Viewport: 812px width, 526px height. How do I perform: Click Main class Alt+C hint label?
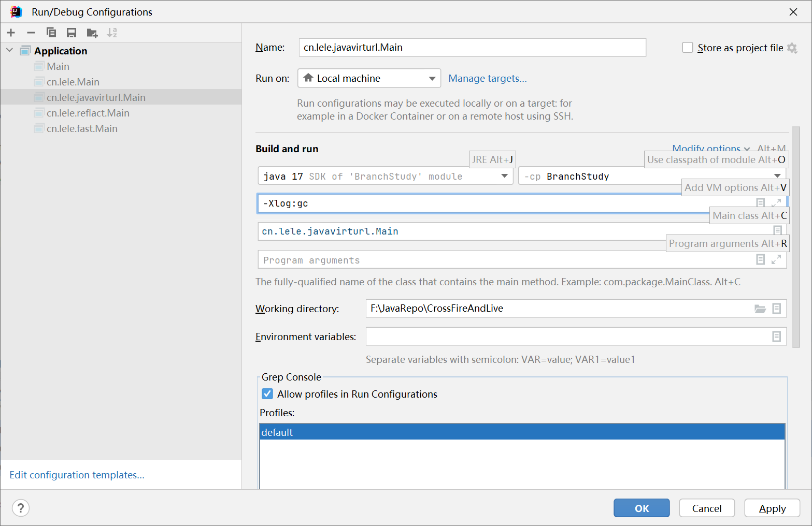(x=749, y=215)
